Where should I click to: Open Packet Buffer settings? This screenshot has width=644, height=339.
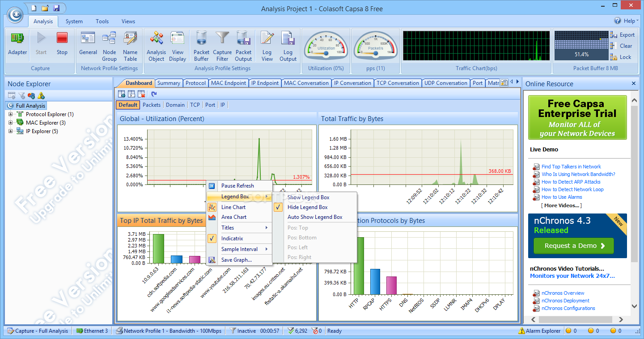pyautogui.click(x=201, y=46)
